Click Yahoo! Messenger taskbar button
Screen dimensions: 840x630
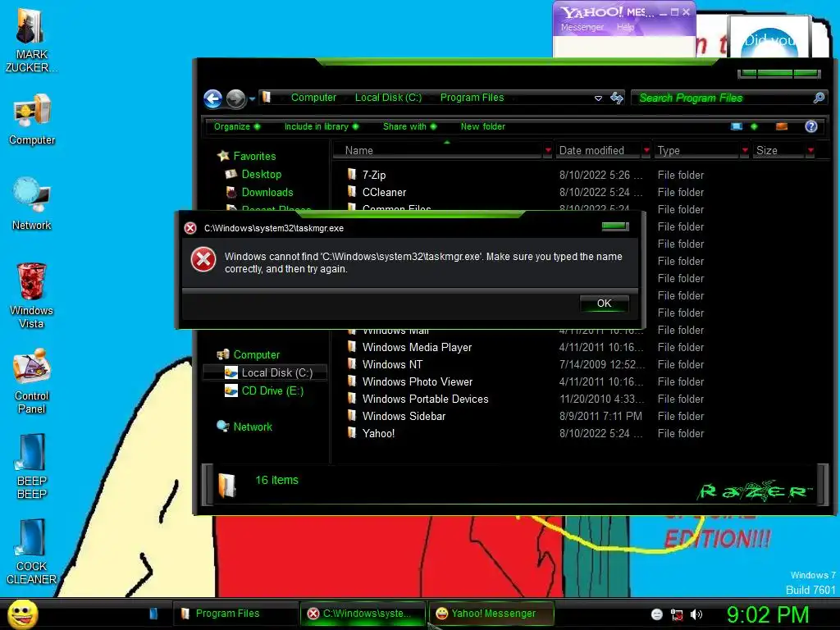click(491, 614)
